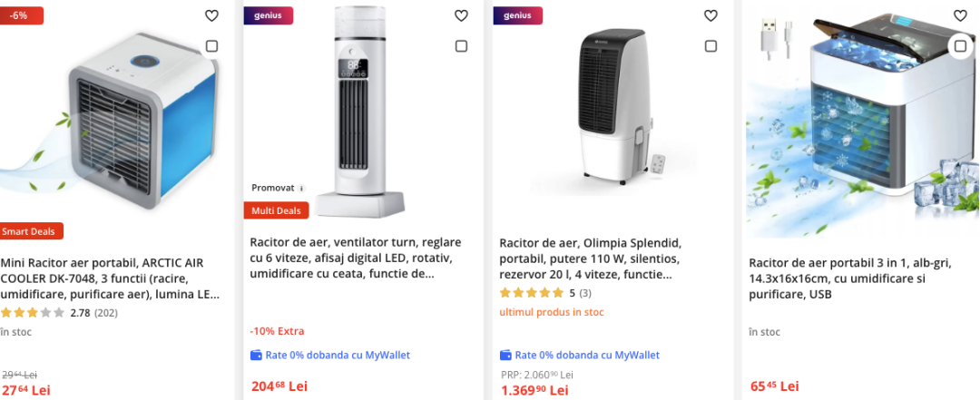
Task: Click heart icon on Olimpia Splendid cooler
Action: tap(710, 15)
